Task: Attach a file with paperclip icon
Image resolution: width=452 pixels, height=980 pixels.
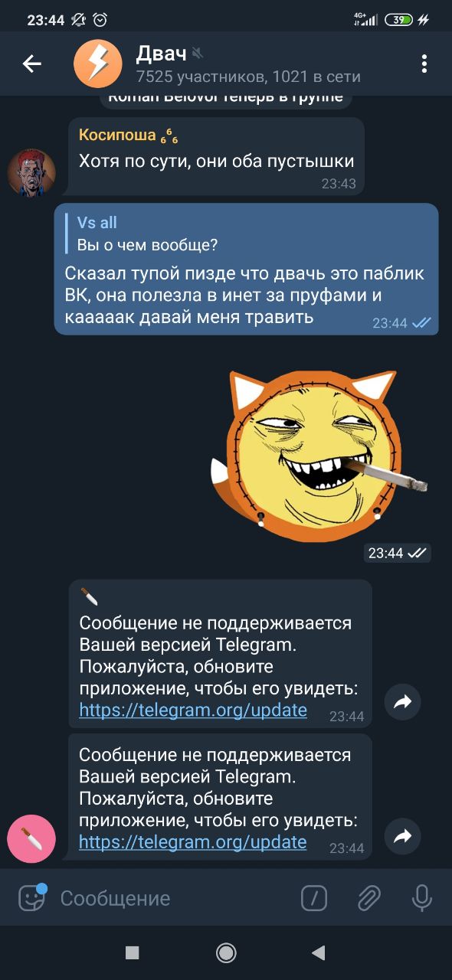Action: click(x=368, y=898)
